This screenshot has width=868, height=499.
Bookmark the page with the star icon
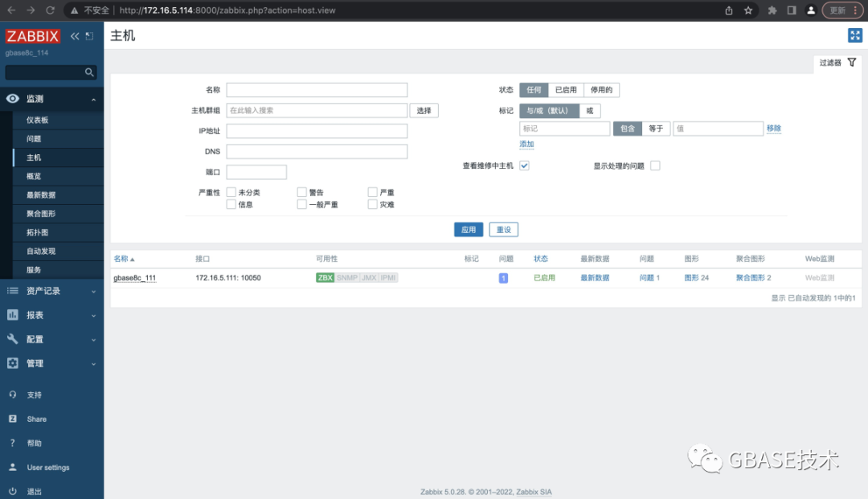(748, 10)
